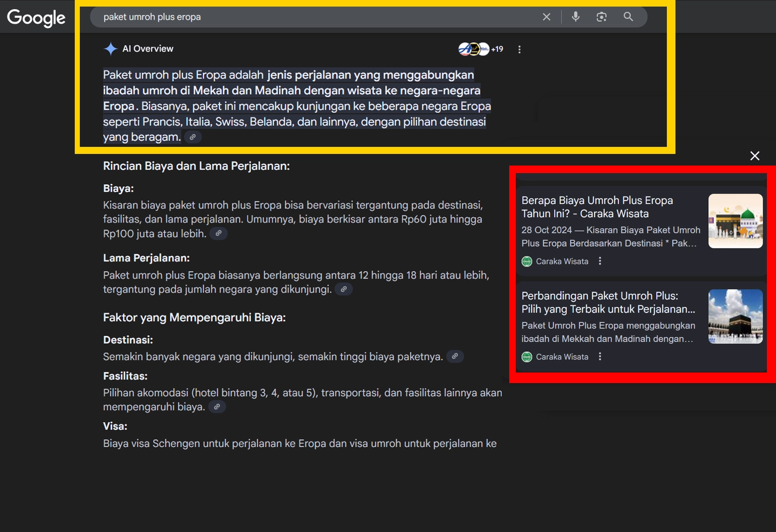
Task: Click the highlighted 'Paket umroh plus Eropa adalah' paragraph
Action: click(x=297, y=106)
